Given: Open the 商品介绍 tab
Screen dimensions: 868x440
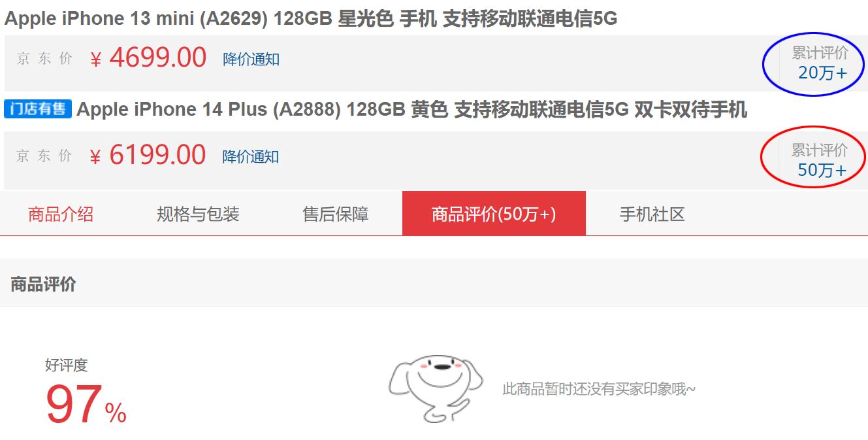Looking at the screenshot, I should pos(61,214).
